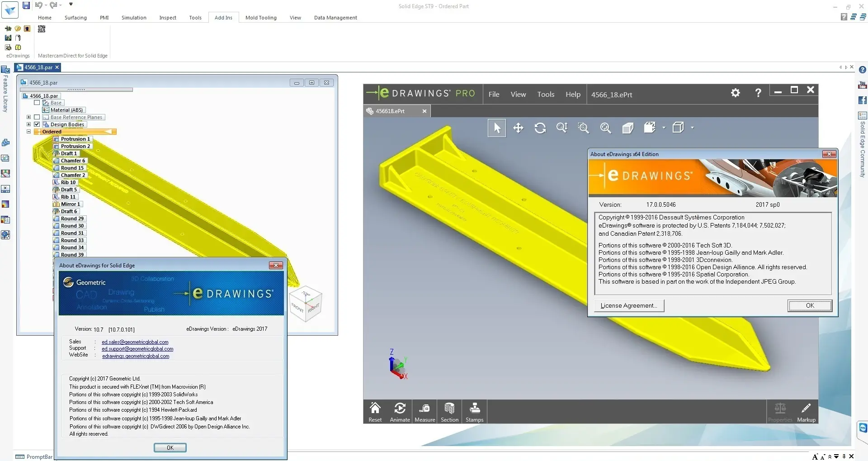Reset the eDrawings view

point(375,412)
